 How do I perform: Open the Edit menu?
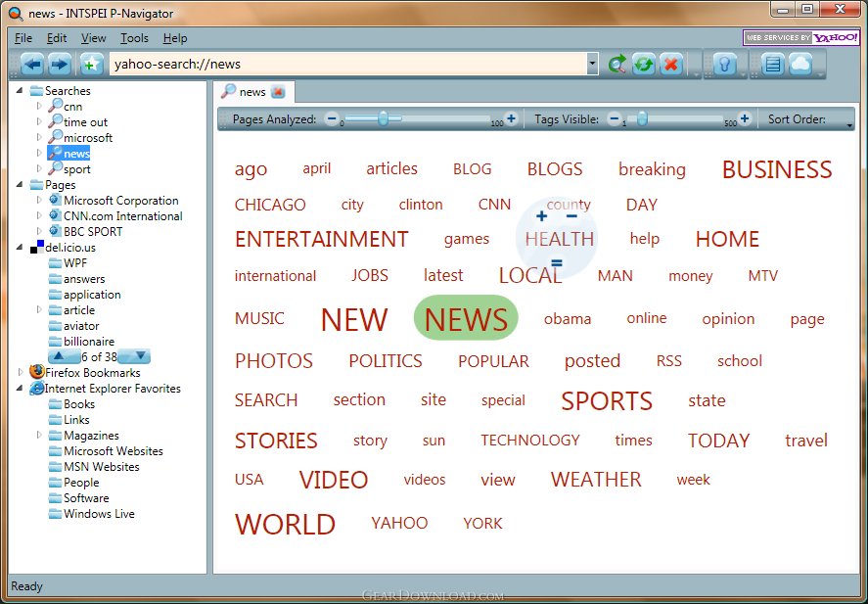(57, 38)
